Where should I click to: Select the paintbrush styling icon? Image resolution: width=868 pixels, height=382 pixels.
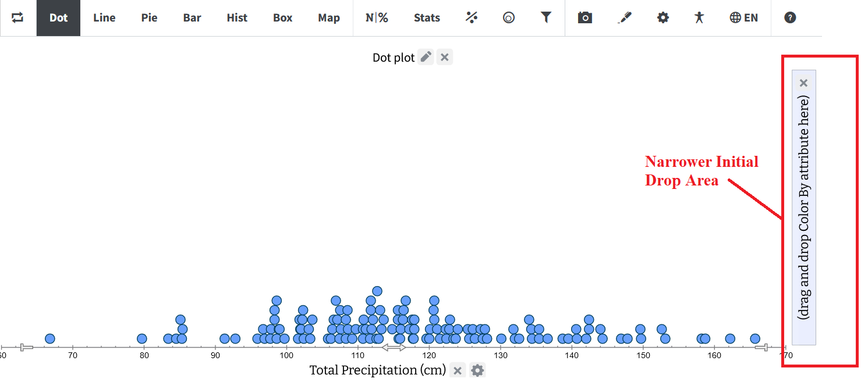point(624,17)
